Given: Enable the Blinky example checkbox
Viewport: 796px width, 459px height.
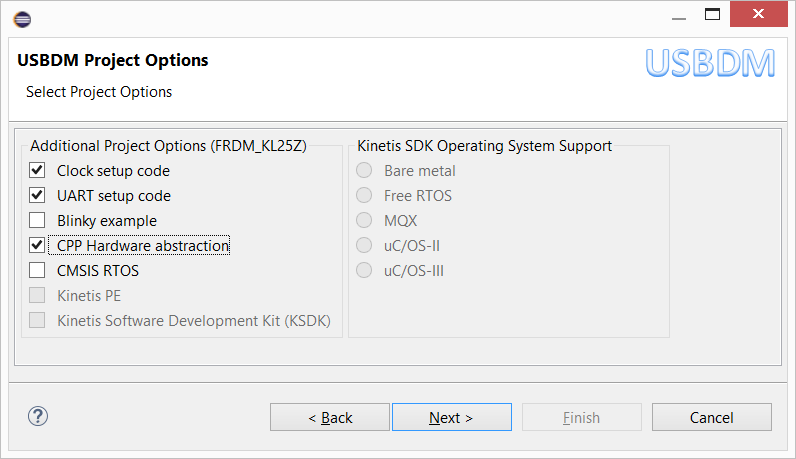Looking at the screenshot, I should click(38, 221).
